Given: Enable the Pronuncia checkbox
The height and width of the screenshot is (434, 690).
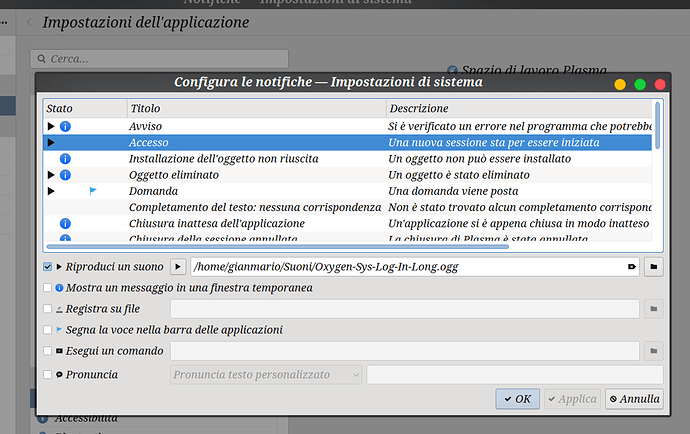Looking at the screenshot, I should point(48,375).
